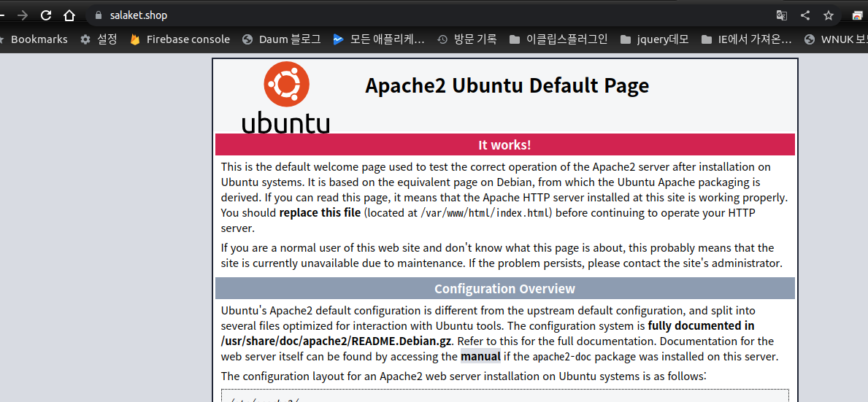Screen dimensions: 868x402
Task: Open the Daum 블로그 bookmark
Action: point(282,39)
